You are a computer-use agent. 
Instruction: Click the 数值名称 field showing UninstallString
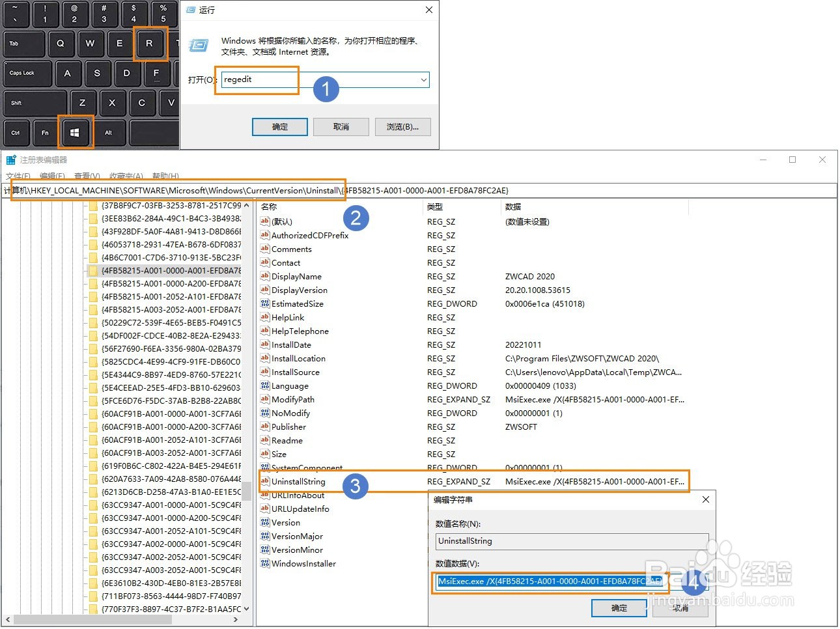click(572, 541)
